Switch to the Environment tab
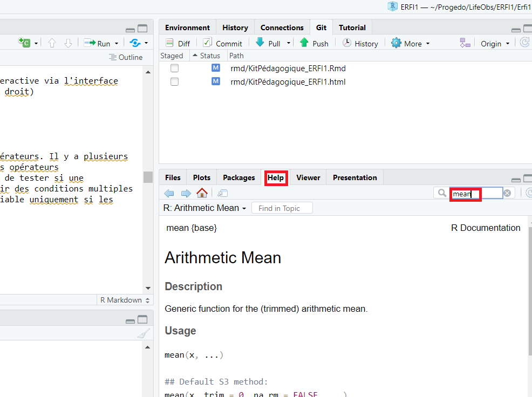This screenshot has height=397, width=532. 187,28
